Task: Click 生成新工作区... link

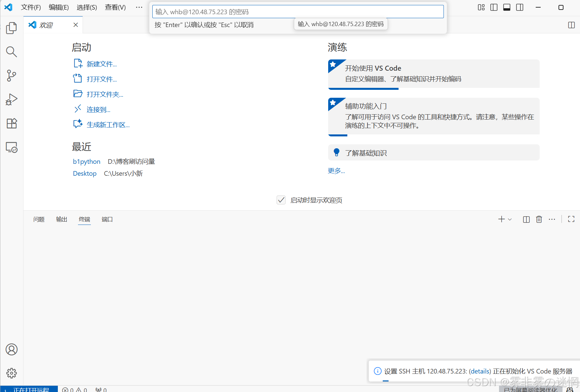Action: click(x=108, y=125)
